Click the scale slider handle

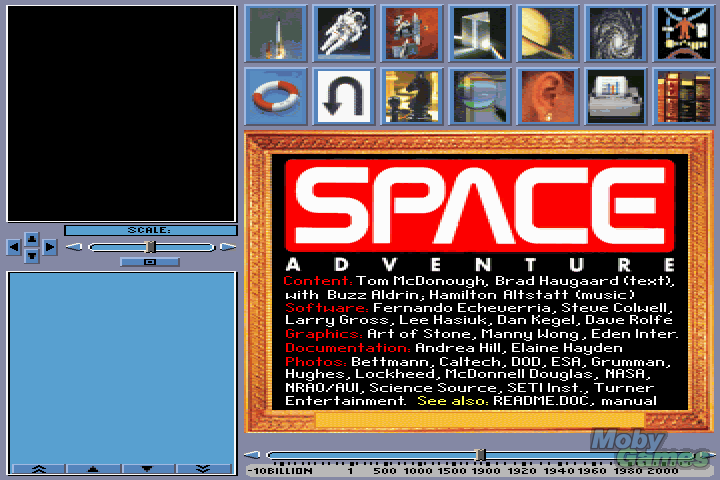click(x=150, y=247)
